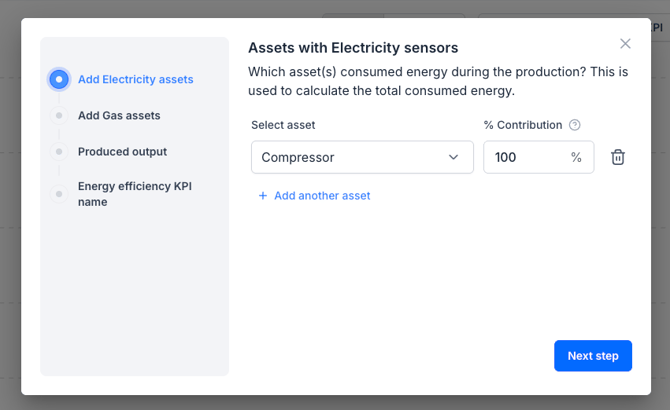
Task: Click the Next step button
Action: tap(593, 356)
